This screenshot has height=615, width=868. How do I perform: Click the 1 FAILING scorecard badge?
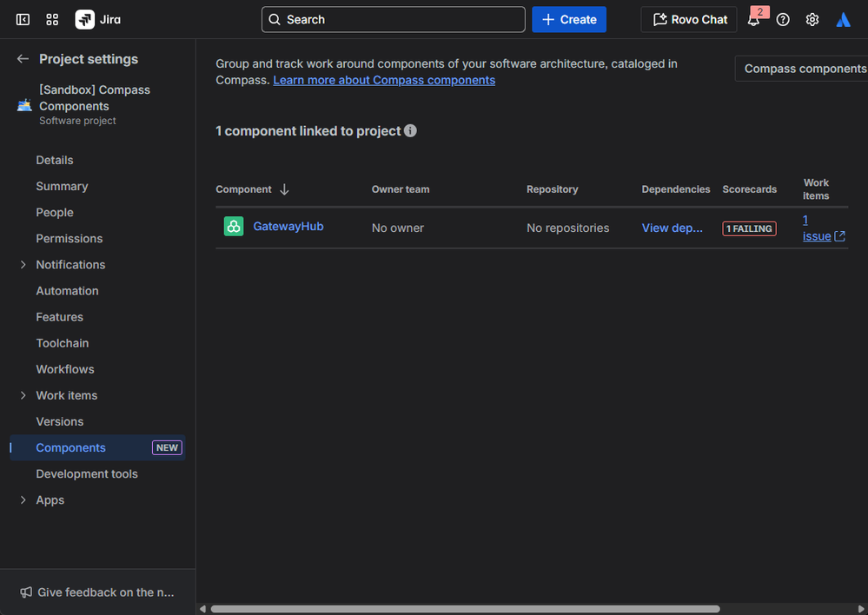749,228
